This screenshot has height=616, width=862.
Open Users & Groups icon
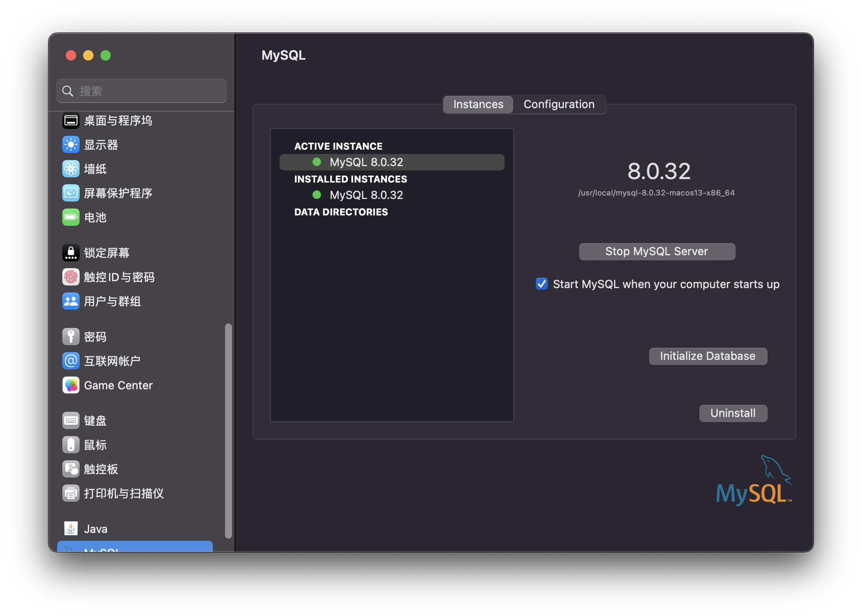71,301
